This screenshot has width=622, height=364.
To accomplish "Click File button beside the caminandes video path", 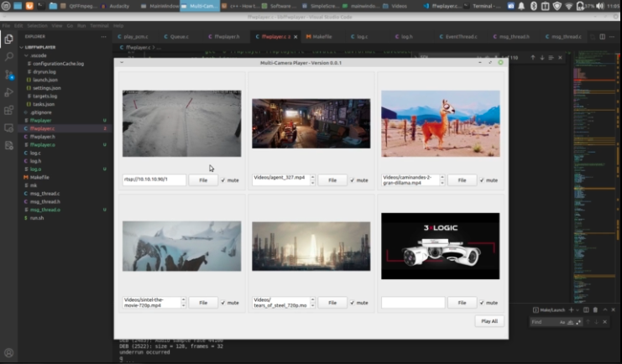I will (463, 180).
